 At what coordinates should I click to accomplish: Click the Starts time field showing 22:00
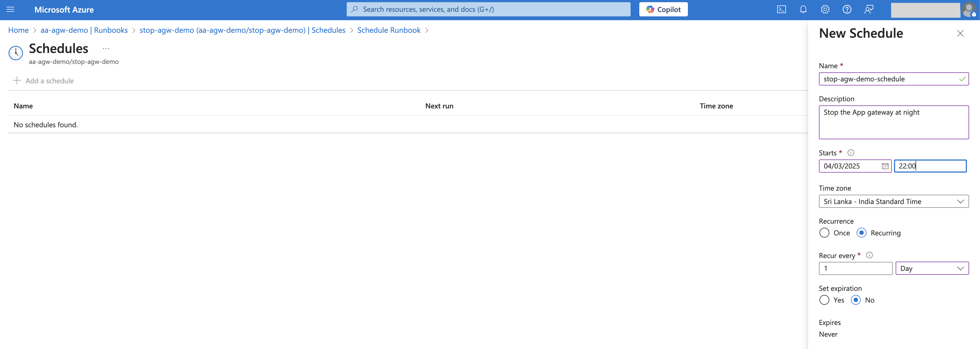(x=930, y=166)
